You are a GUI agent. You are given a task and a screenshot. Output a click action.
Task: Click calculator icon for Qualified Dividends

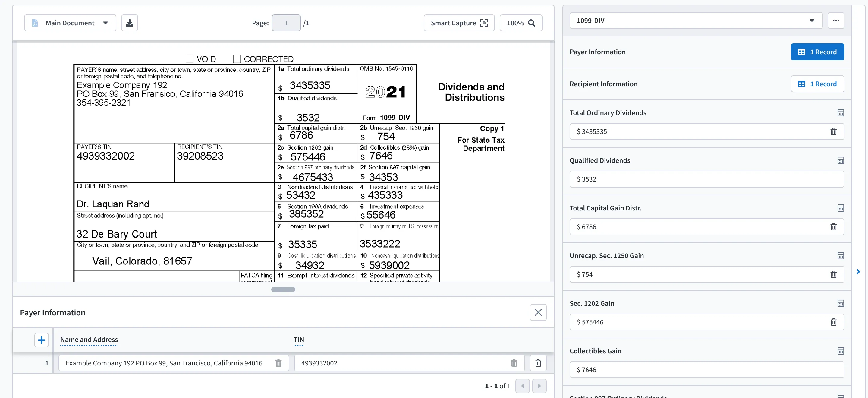840,160
